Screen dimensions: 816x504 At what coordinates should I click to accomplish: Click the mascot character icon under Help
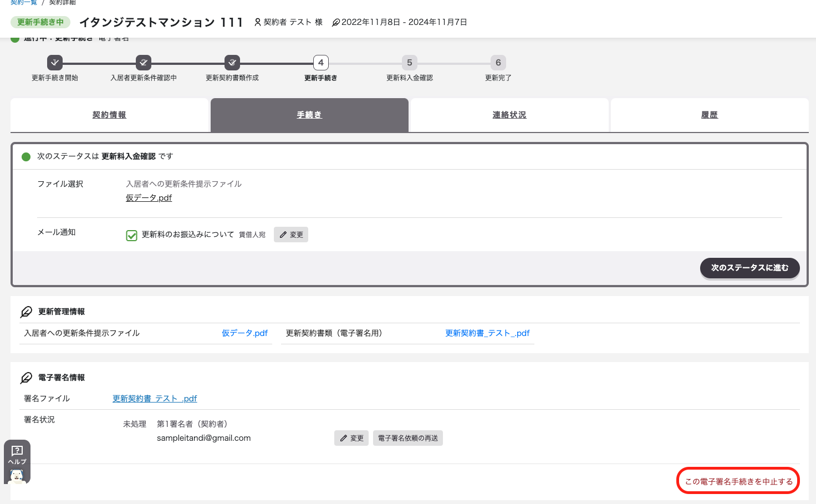17,476
